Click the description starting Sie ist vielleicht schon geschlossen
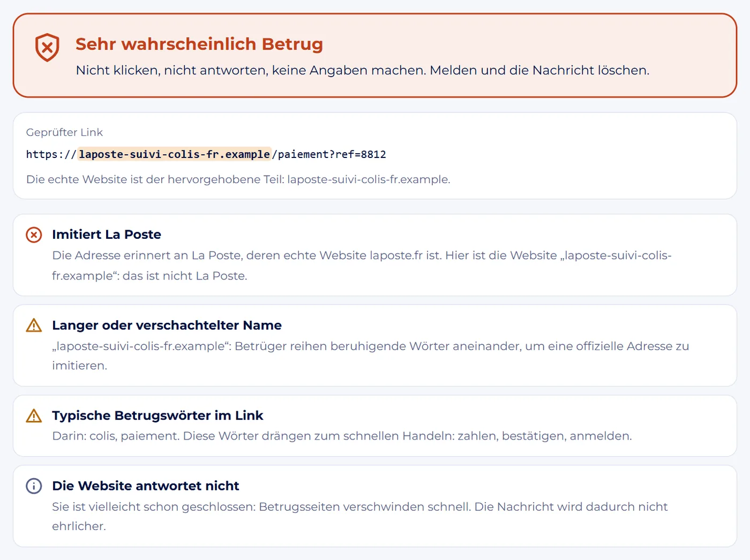This screenshot has width=750, height=560. coord(360,516)
